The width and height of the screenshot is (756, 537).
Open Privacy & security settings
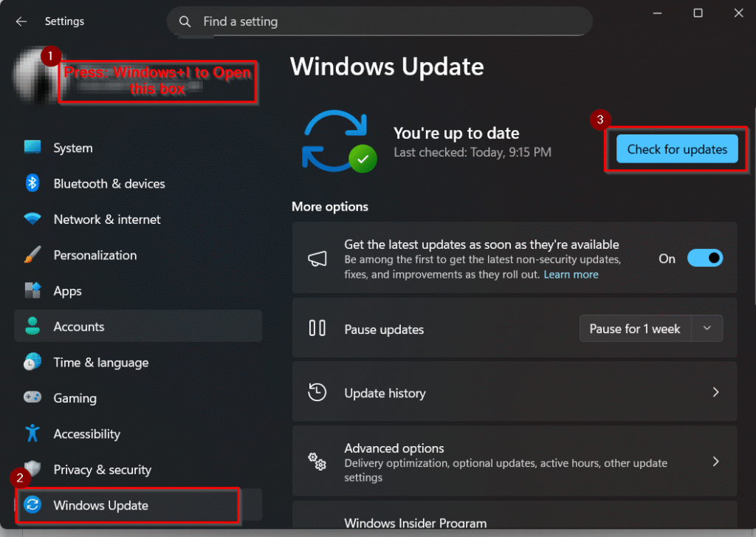point(138,469)
